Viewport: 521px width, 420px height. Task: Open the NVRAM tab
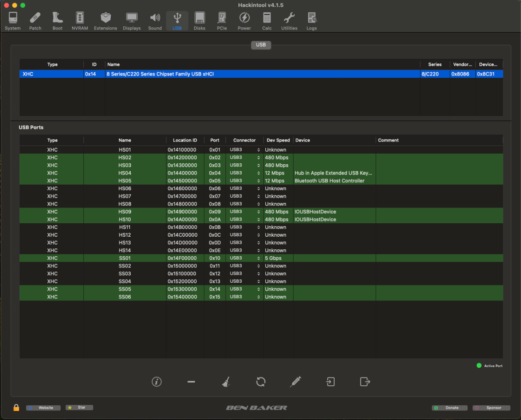pyautogui.click(x=80, y=21)
